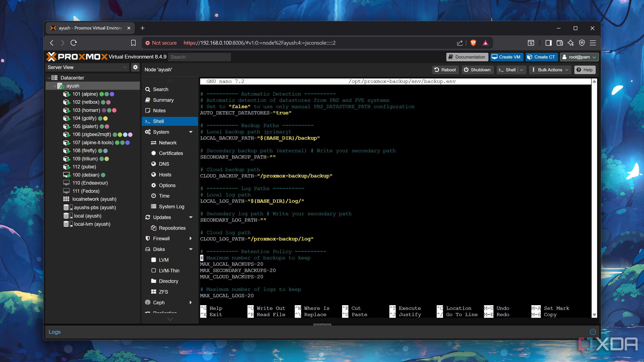Toggle the browser sidebar panel icon
The height and width of the screenshot is (362, 644).
click(549, 43)
